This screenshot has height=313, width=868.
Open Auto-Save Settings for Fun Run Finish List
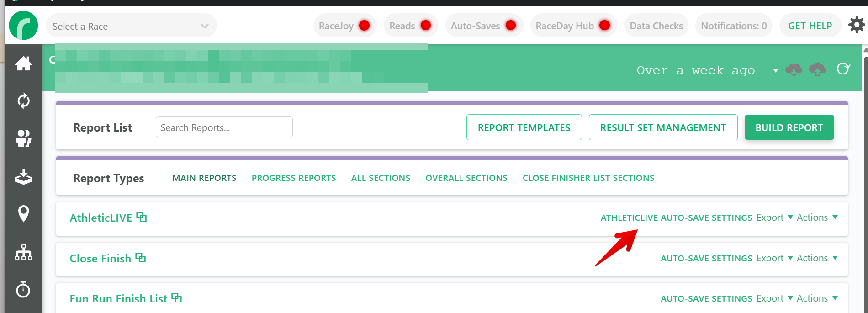[x=706, y=299]
